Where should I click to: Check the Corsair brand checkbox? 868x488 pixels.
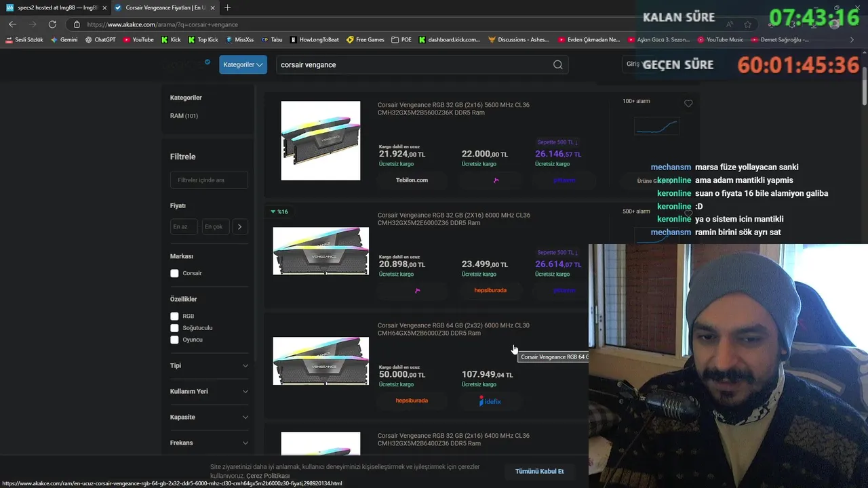(x=174, y=273)
